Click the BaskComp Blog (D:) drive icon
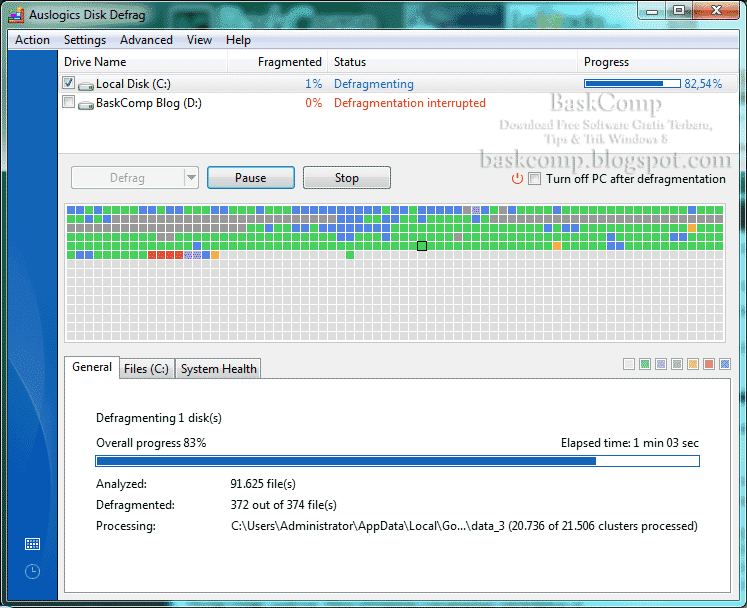Image resolution: width=747 pixels, height=608 pixels. [x=86, y=105]
